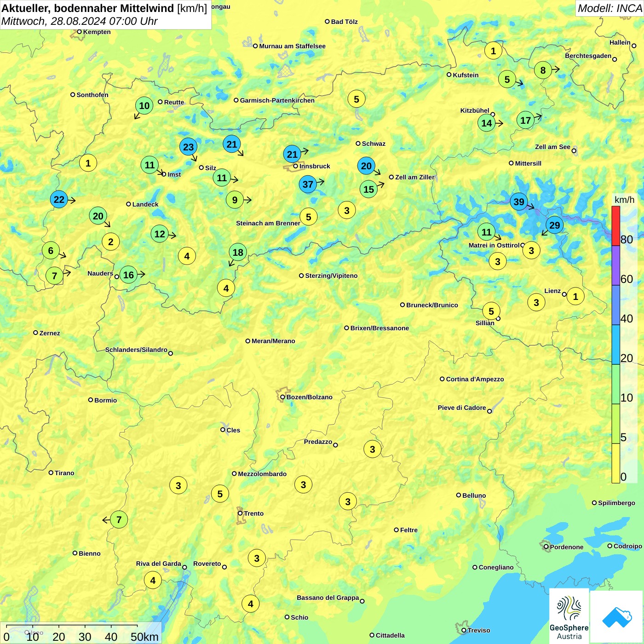Image resolution: width=644 pixels, height=644 pixels.
Task: Click the 5 wind marker near Steinach am Brenner
Action: pyautogui.click(x=308, y=217)
